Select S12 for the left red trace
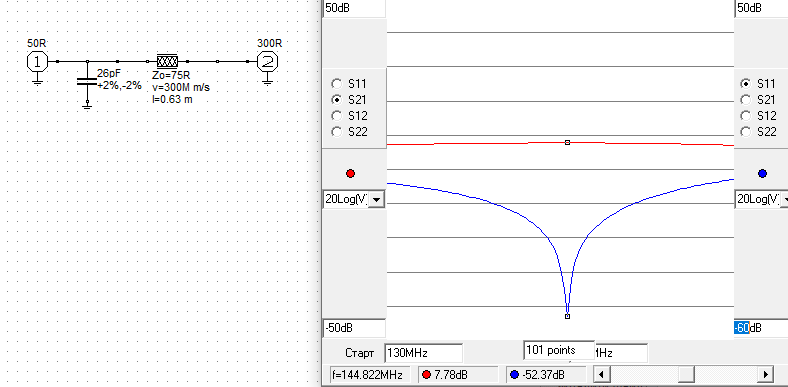The image size is (788, 387). click(338, 116)
